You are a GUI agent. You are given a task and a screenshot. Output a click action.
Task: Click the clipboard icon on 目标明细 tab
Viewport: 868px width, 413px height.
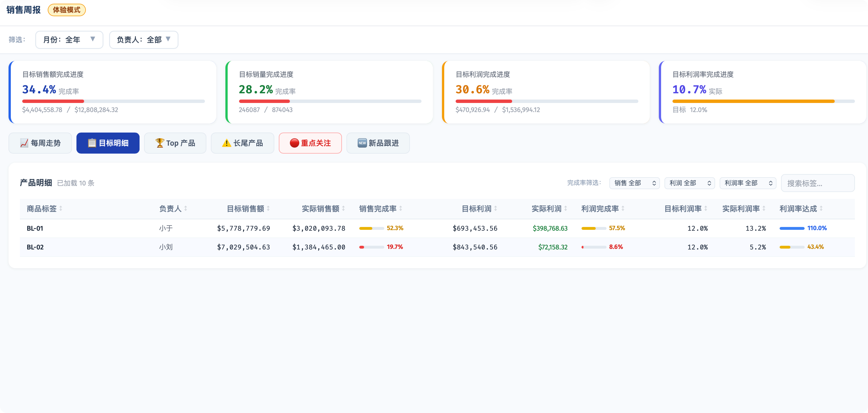tap(92, 143)
